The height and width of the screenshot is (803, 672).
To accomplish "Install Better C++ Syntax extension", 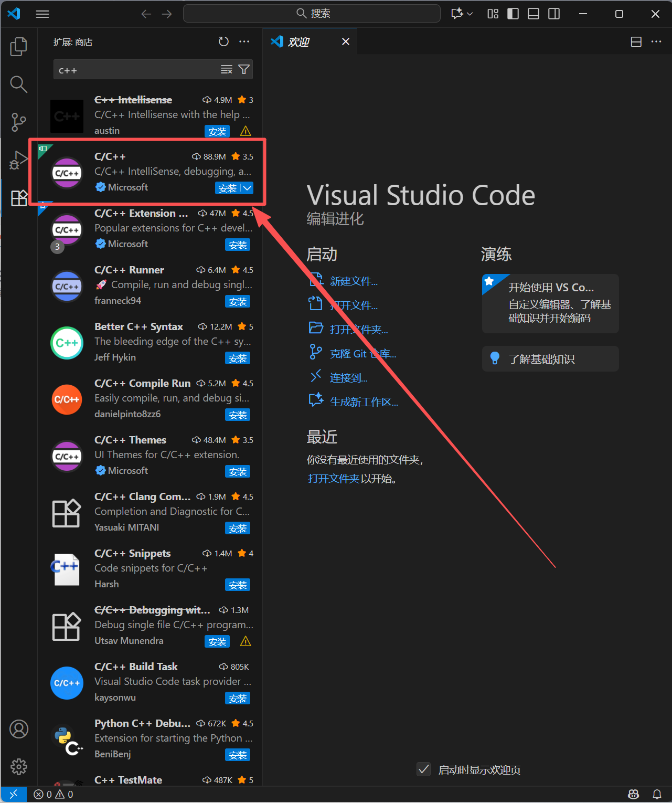I will 238,358.
